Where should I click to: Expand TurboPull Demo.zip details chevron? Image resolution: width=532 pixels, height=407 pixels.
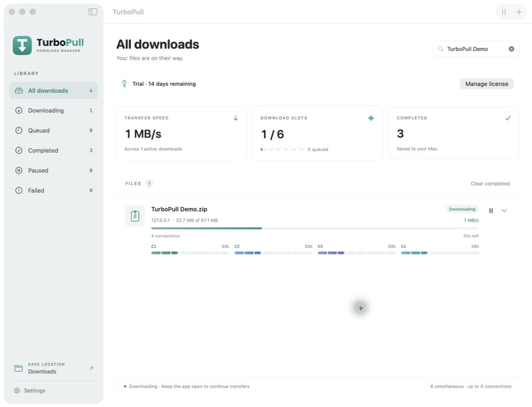tap(504, 211)
